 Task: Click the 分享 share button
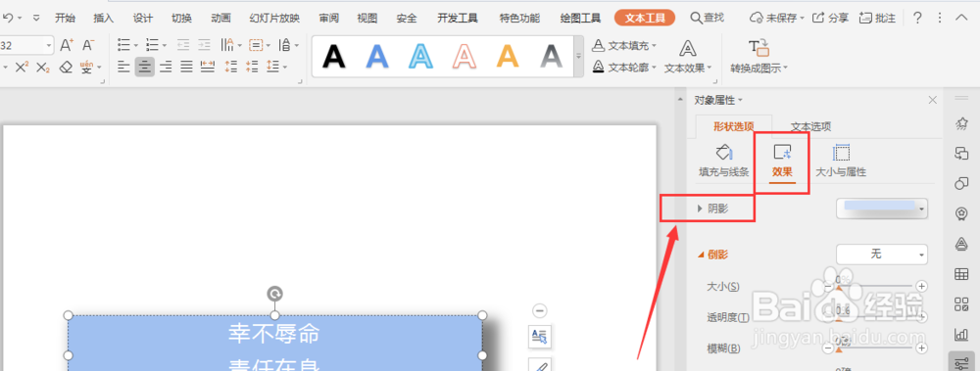click(x=830, y=19)
